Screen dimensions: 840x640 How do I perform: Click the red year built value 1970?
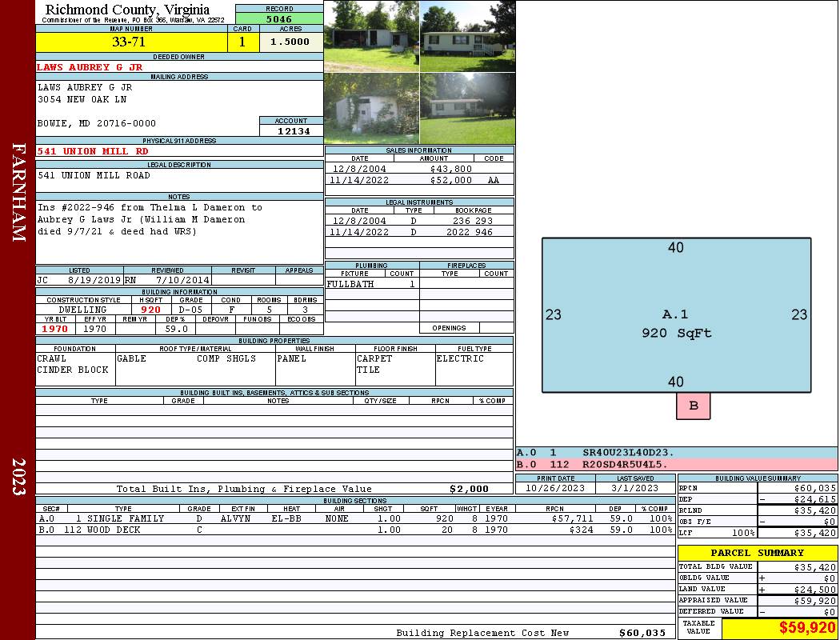pyautogui.click(x=54, y=329)
